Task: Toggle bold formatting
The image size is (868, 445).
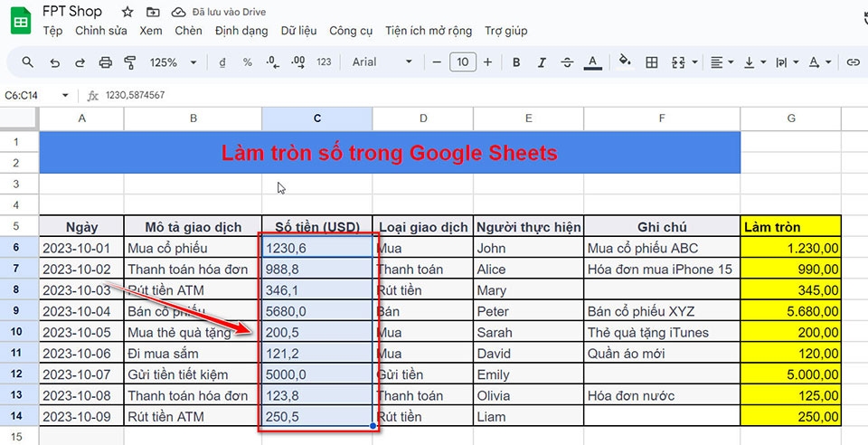Action: pos(516,62)
